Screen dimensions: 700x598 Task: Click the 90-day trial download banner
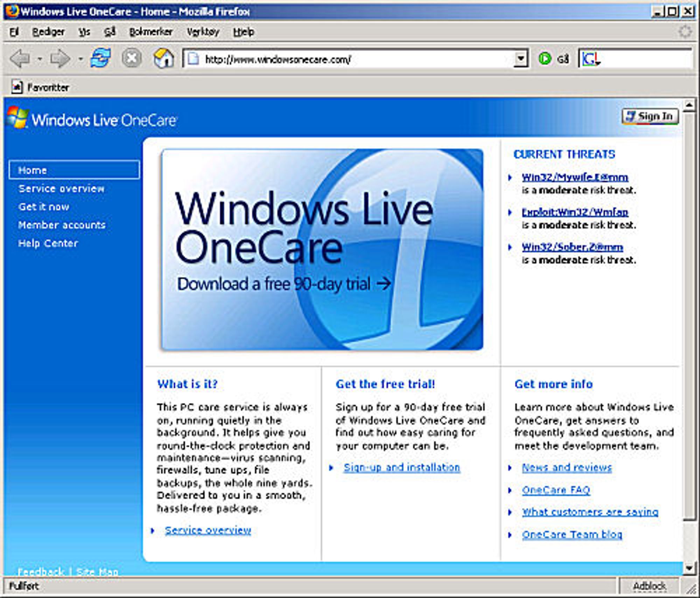click(322, 249)
